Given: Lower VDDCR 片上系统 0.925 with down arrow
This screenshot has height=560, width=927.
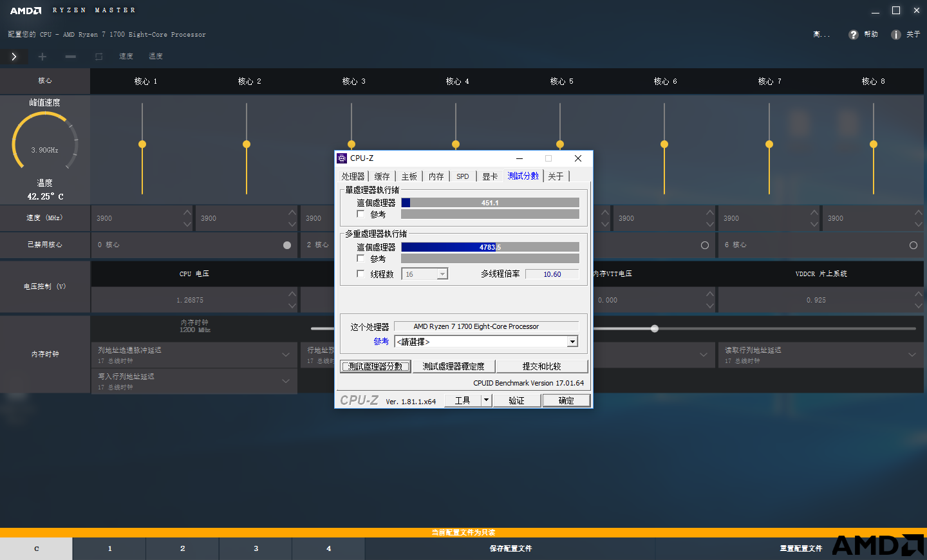Looking at the screenshot, I should click(919, 306).
